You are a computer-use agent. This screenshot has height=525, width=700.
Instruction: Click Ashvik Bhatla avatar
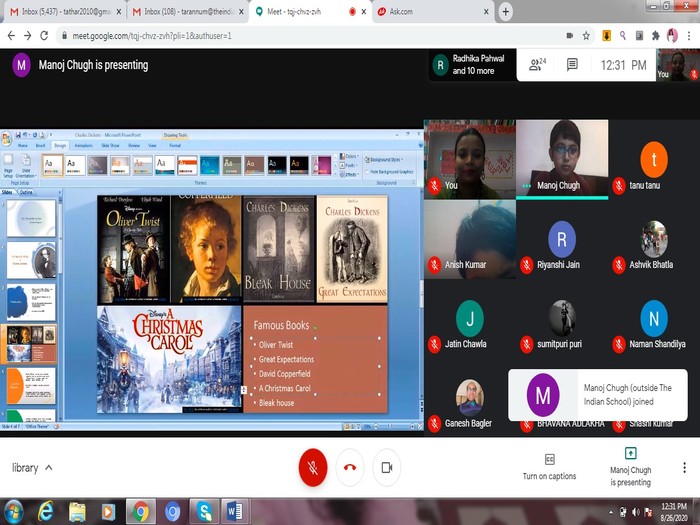coord(654,239)
